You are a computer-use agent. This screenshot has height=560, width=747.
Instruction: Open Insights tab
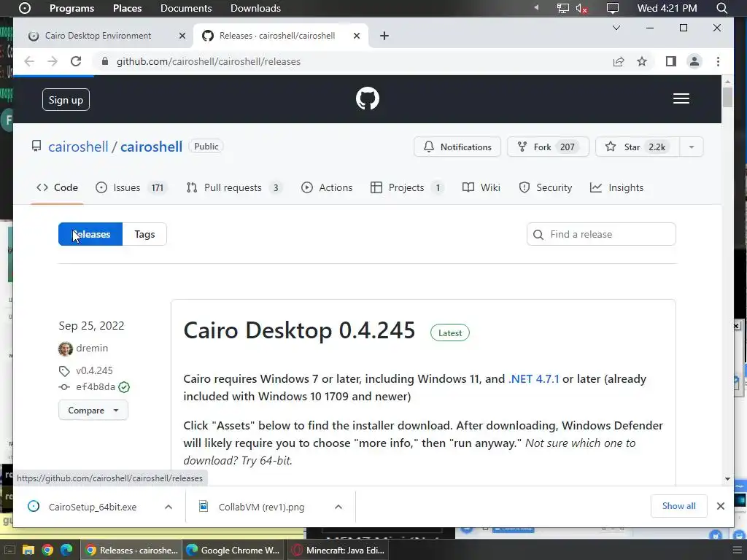tap(616, 187)
